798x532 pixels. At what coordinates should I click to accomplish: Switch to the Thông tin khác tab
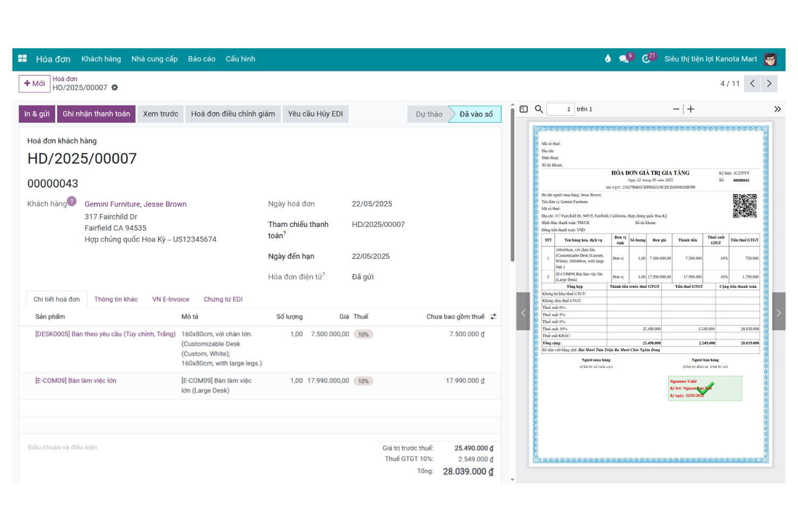(116, 299)
